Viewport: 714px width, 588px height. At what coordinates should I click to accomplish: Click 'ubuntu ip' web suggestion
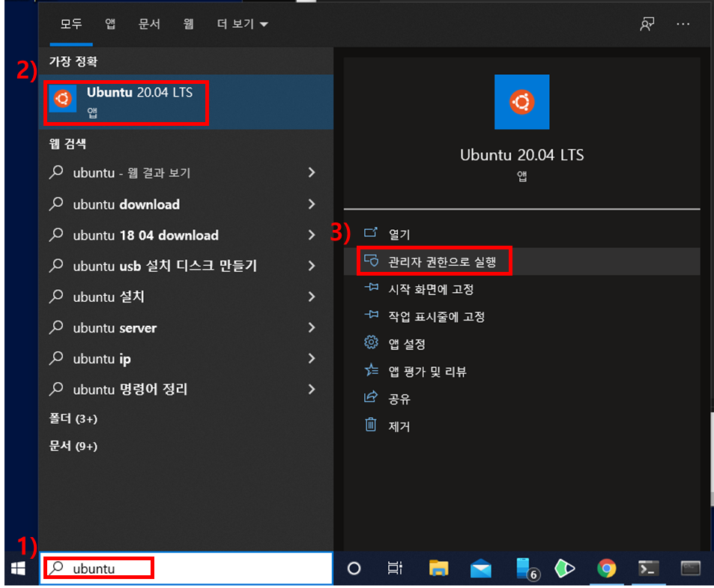tap(186, 359)
